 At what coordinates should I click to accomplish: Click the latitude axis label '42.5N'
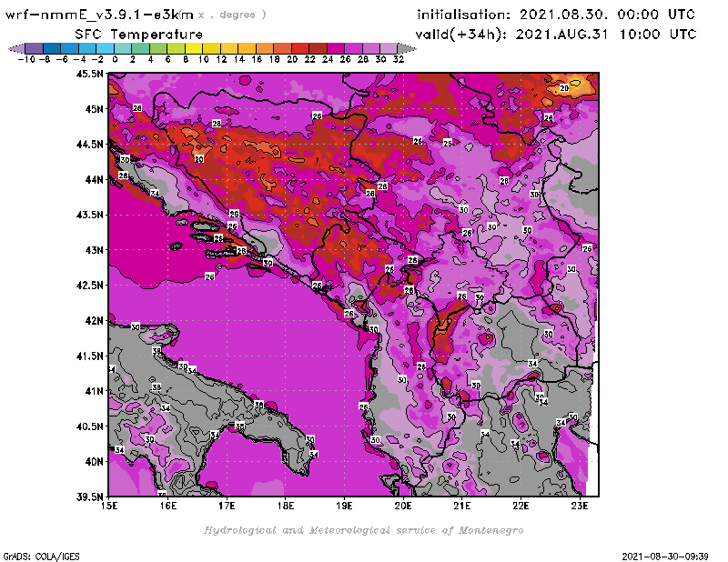coord(89,286)
